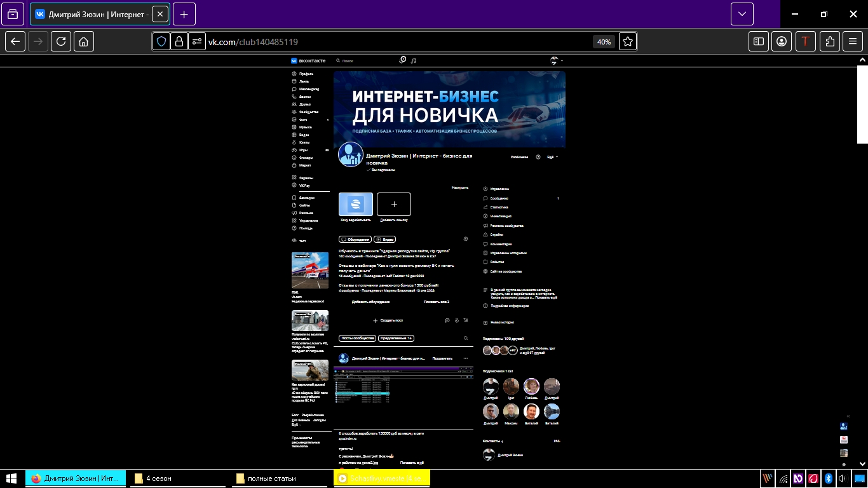
Task: Open the Firefox sidebar panel icon
Action: [x=759, y=41]
